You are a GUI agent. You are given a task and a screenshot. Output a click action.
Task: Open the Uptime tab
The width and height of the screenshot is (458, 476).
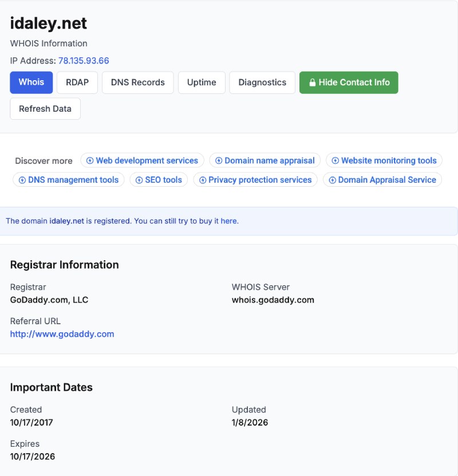coord(202,82)
